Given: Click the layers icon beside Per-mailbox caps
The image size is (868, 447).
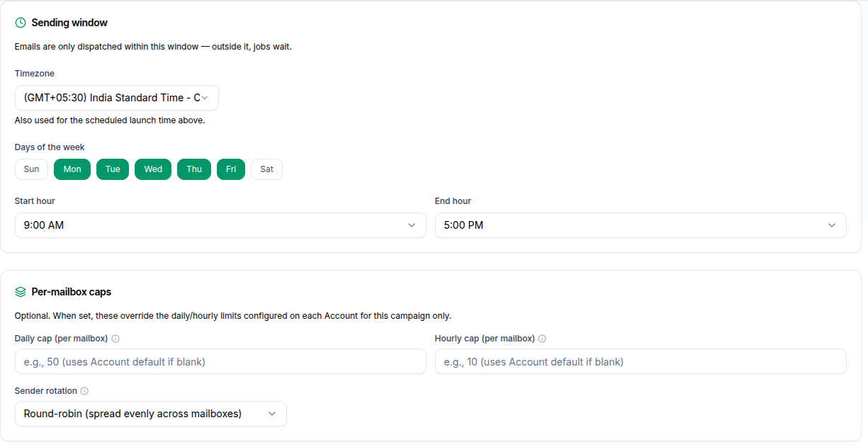Looking at the screenshot, I should pyautogui.click(x=20, y=292).
